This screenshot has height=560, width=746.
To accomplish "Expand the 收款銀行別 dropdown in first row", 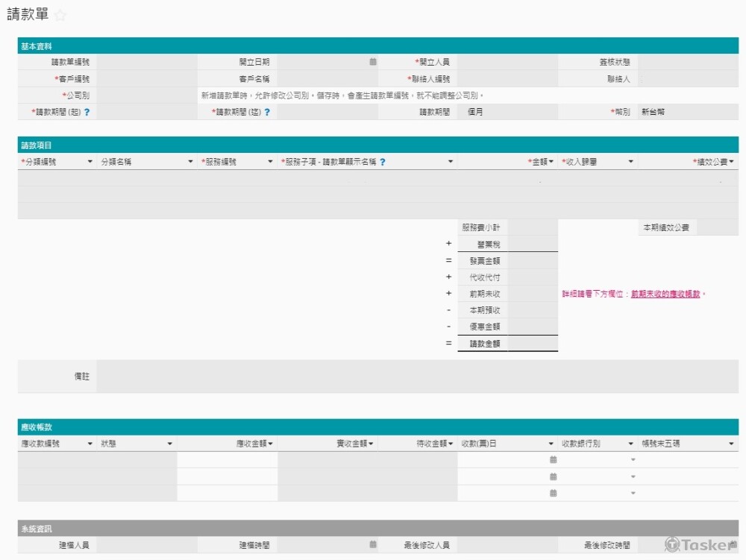I will coord(633,460).
